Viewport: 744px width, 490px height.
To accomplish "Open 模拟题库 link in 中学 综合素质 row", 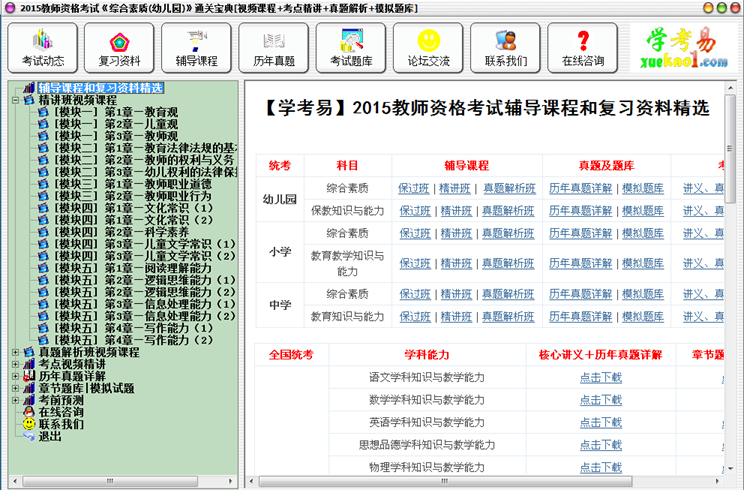I will (643, 294).
